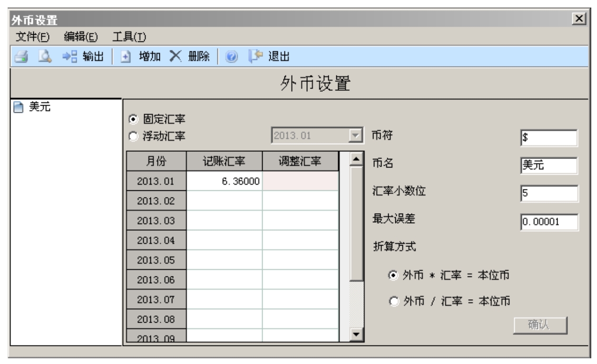
Task: Close the 外币设置 window
Action: point(578,19)
